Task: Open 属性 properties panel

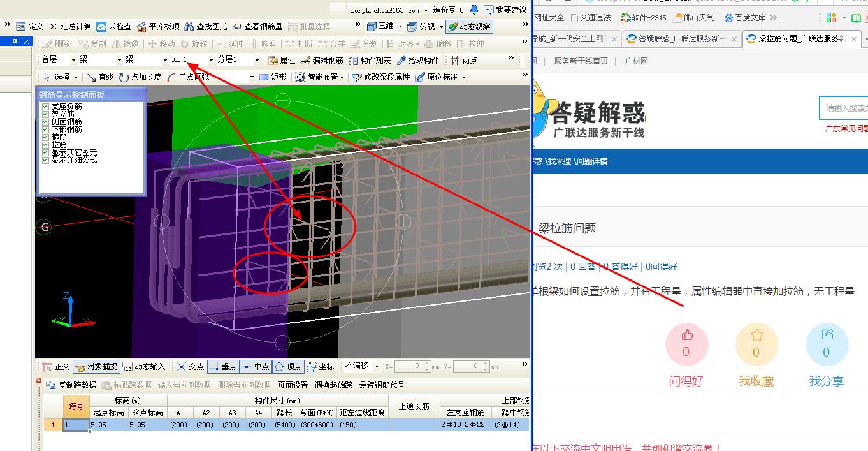Action: tap(282, 60)
